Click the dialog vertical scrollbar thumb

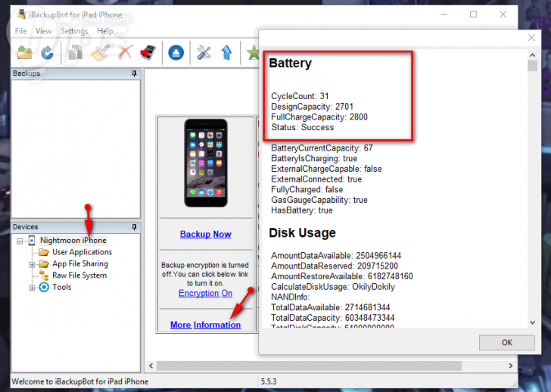point(532,66)
